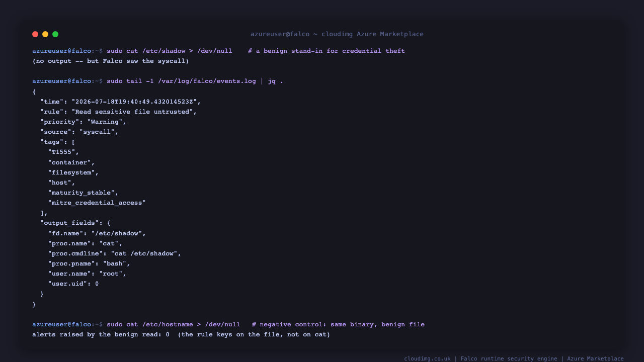644x362 pixels.
Task: Click the "user.uid": 0 line
Action: coord(73,284)
